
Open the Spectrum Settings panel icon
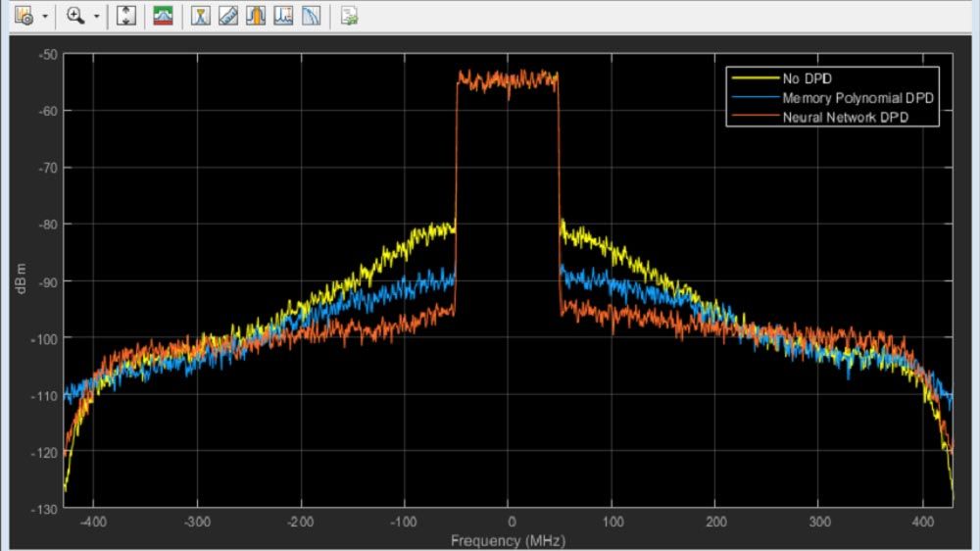pyautogui.click(x=164, y=16)
